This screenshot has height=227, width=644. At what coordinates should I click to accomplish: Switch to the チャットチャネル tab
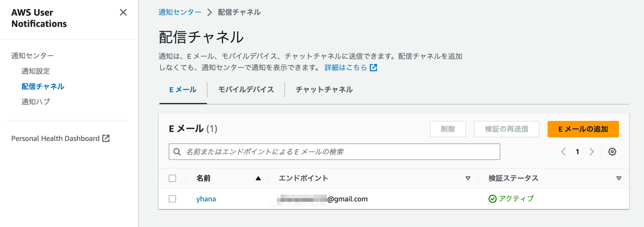pyautogui.click(x=324, y=89)
